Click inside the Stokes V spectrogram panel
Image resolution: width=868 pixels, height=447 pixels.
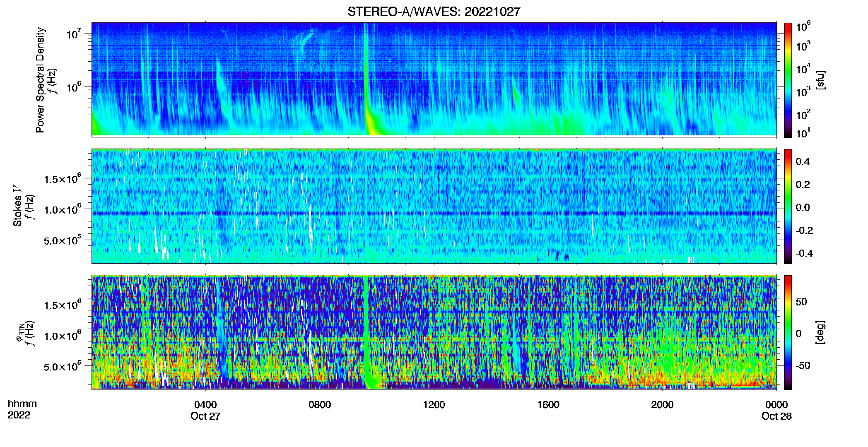pos(434,206)
